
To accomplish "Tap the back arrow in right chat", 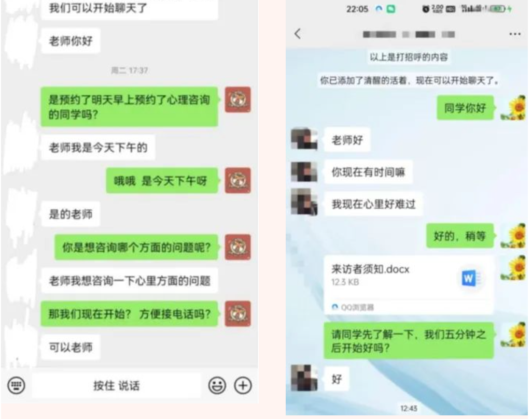I will point(298,34).
